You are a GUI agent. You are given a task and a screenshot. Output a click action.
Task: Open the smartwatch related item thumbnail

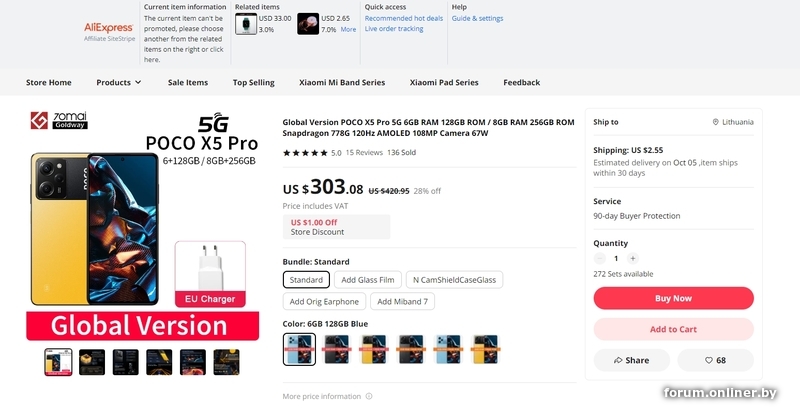coord(245,24)
